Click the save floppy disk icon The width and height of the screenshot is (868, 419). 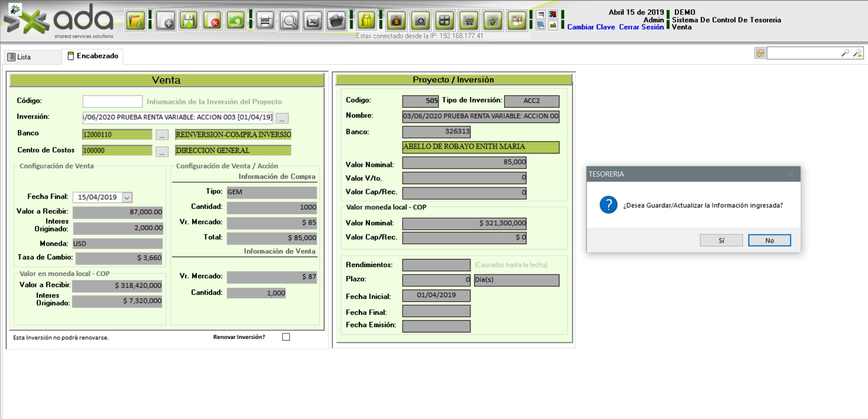pyautogui.click(x=189, y=21)
